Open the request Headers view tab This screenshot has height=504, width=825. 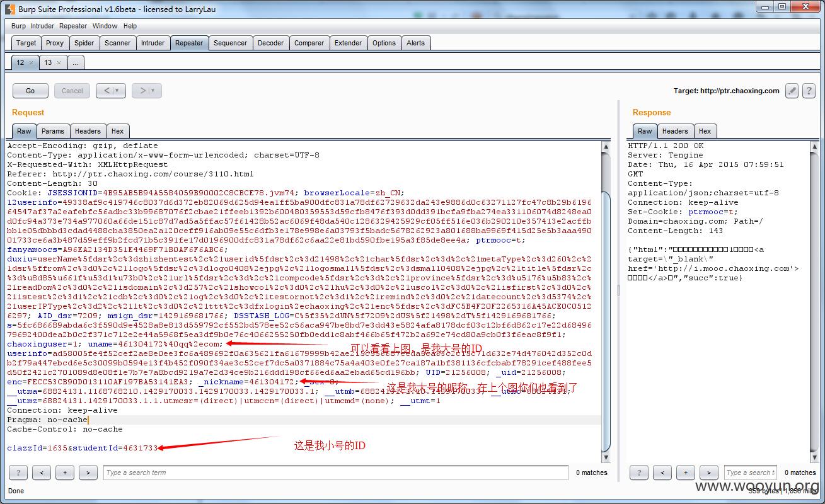[x=88, y=131]
